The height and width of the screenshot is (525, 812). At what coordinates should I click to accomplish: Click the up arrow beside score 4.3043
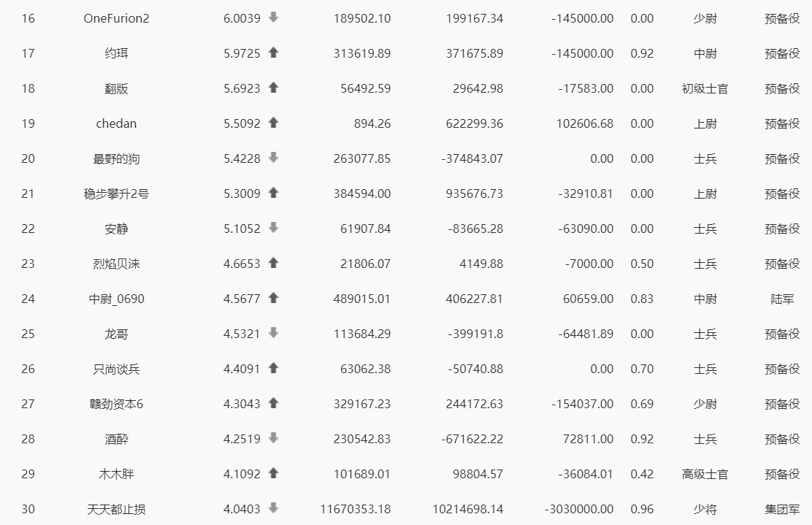point(273,403)
